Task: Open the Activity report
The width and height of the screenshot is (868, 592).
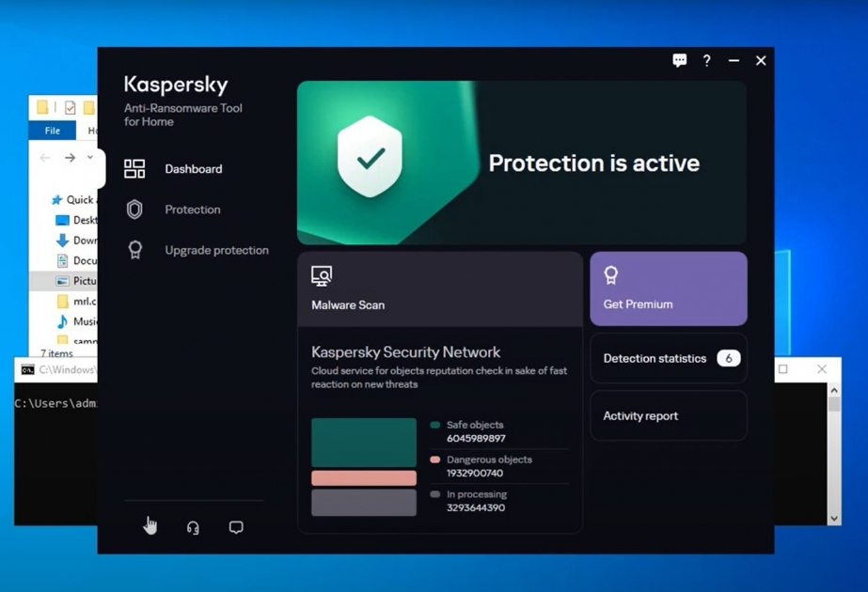Action: 668,415
